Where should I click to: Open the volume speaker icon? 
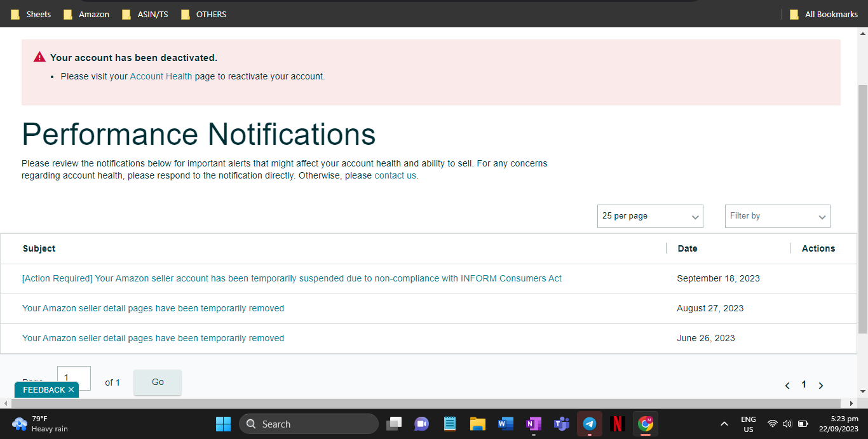point(787,424)
